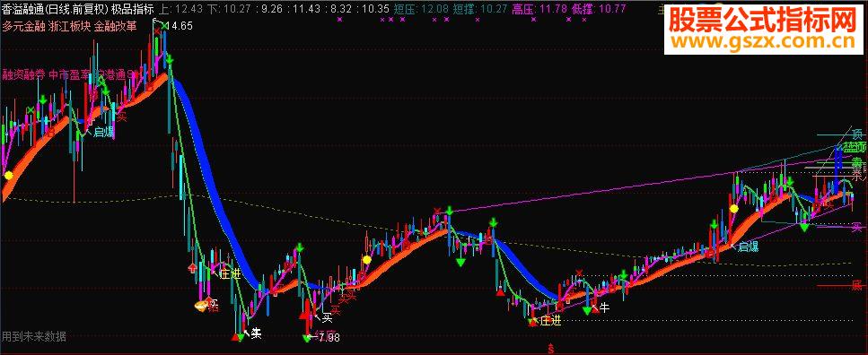Viewport: 868px width, 355px height.
Task: Click the red S marker on the bottom axis
Action: (x=551, y=349)
